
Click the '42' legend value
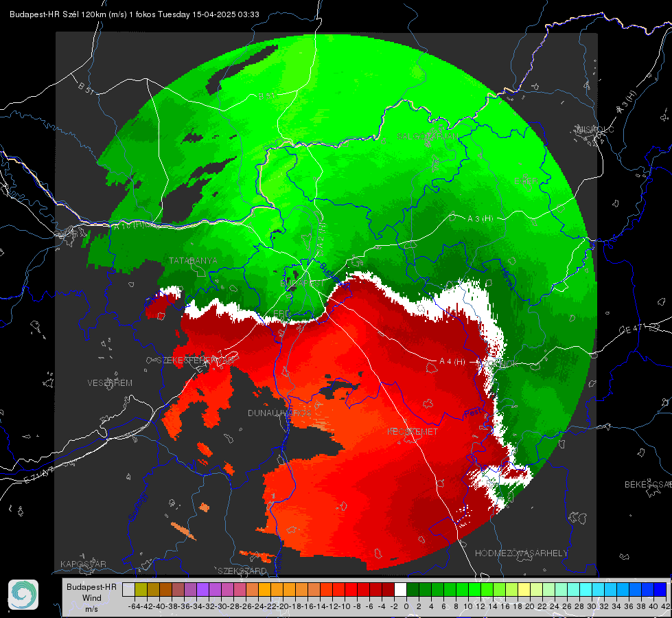tap(666, 606)
